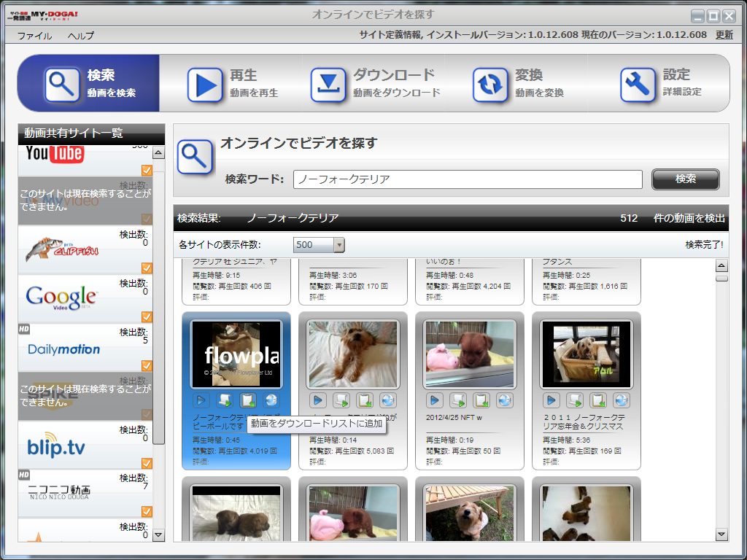Click the 再生回数 4,204 回 text
747x560 pixels.
coord(481,286)
